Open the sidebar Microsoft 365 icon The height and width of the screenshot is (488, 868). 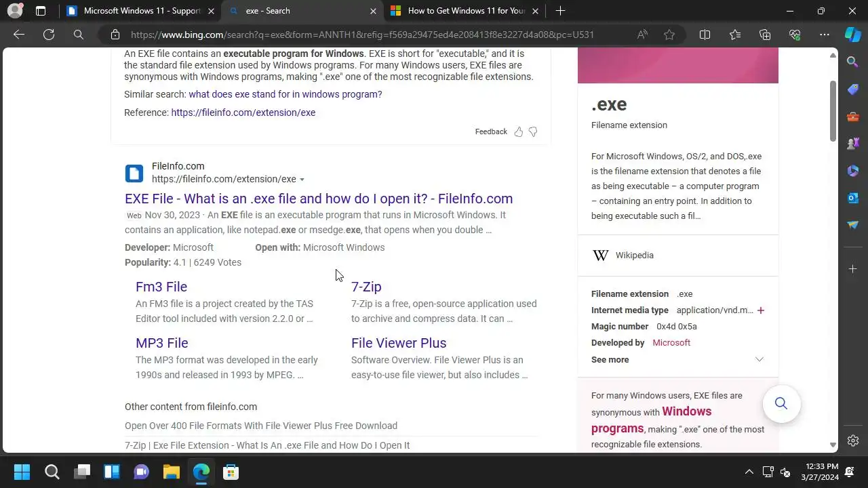click(x=853, y=171)
